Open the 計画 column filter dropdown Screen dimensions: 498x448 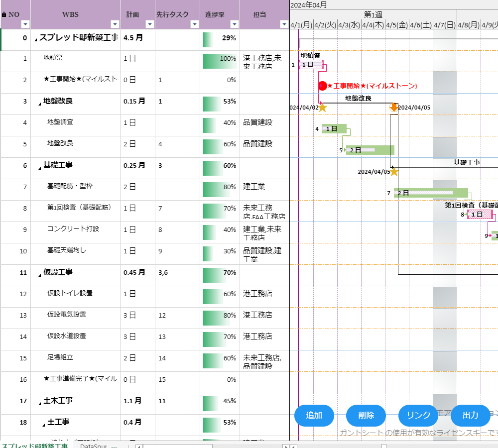pos(150,24)
